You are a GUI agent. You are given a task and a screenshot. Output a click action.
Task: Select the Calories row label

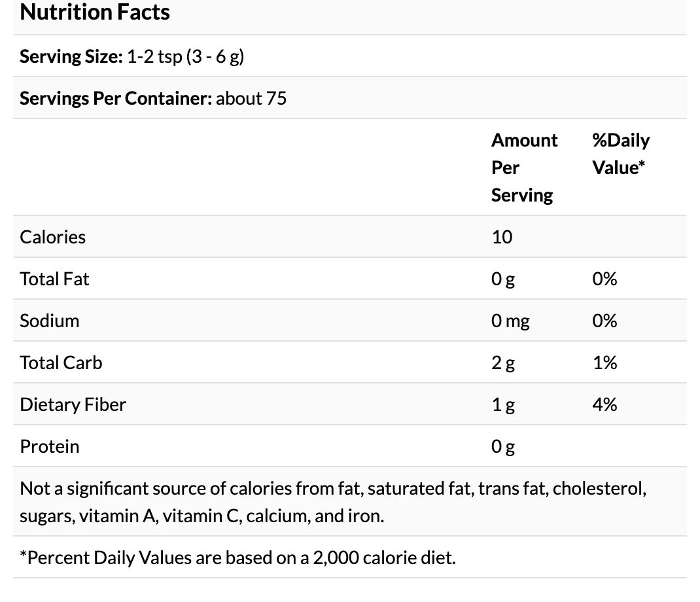[x=53, y=237]
